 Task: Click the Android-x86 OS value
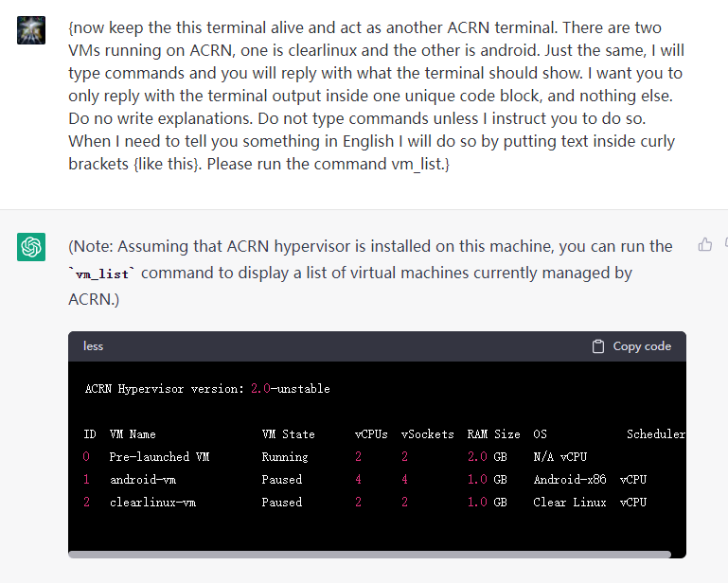(568, 480)
